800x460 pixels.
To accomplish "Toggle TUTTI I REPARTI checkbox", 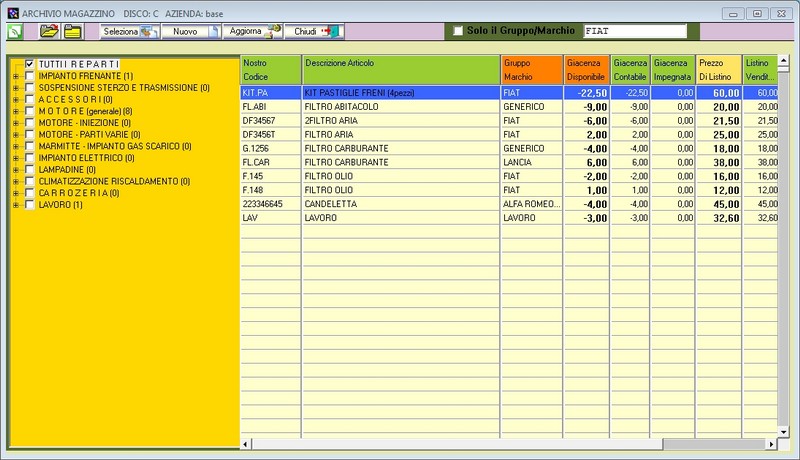I will (30, 64).
